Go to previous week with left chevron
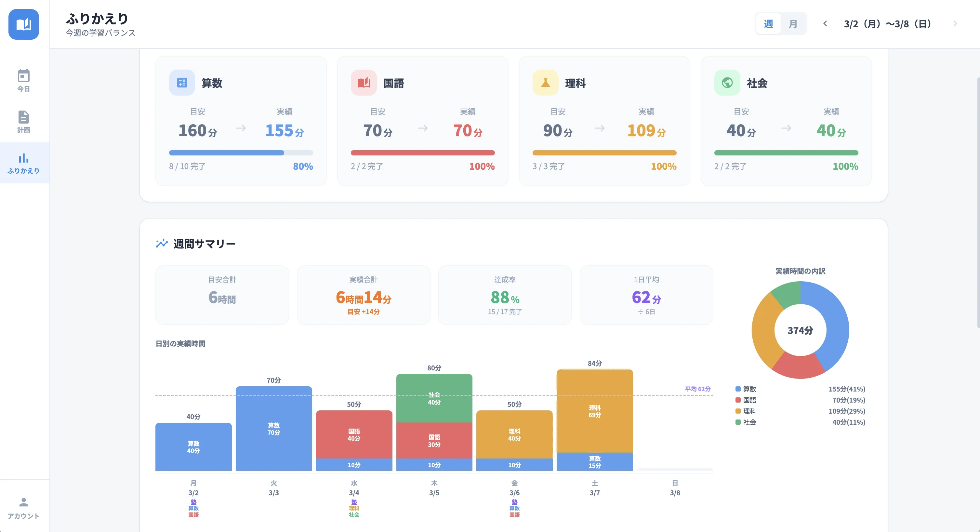The height and width of the screenshot is (532, 980). (825, 24)
